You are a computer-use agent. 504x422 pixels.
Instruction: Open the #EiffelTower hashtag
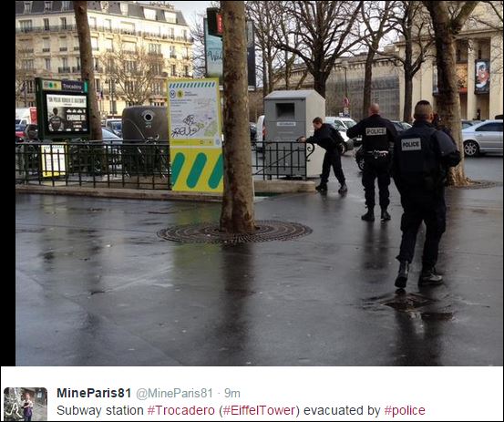click(x=259, y=410)
